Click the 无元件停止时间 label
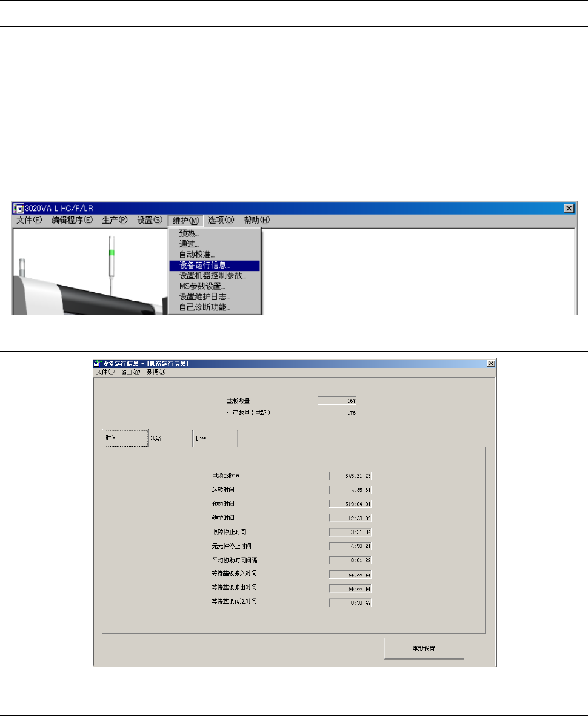The image size is (588, 716). tap(232, 546)
